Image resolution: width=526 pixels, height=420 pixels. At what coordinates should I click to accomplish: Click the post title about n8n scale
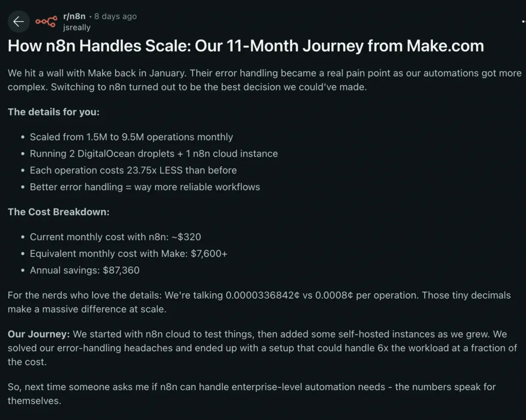click(246, 46)
